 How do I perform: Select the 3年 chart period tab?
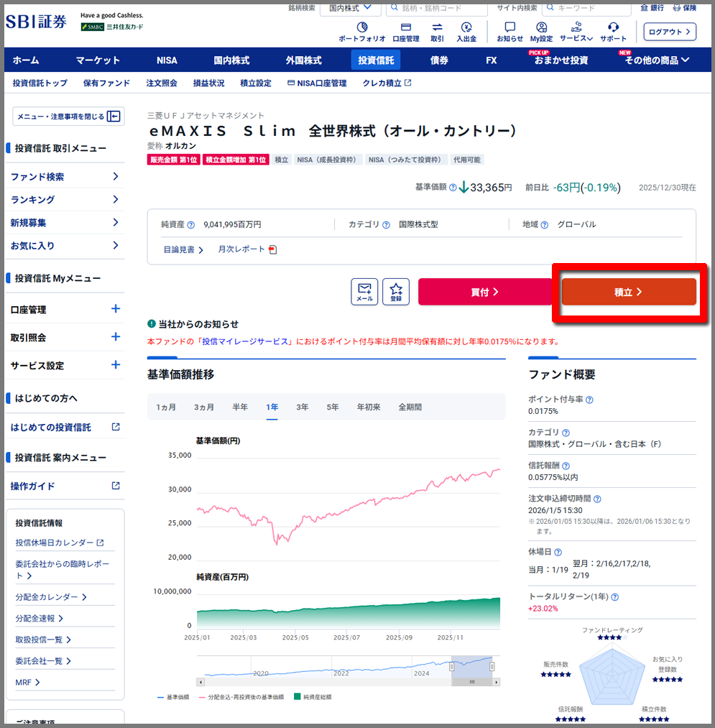click(302, 406)
